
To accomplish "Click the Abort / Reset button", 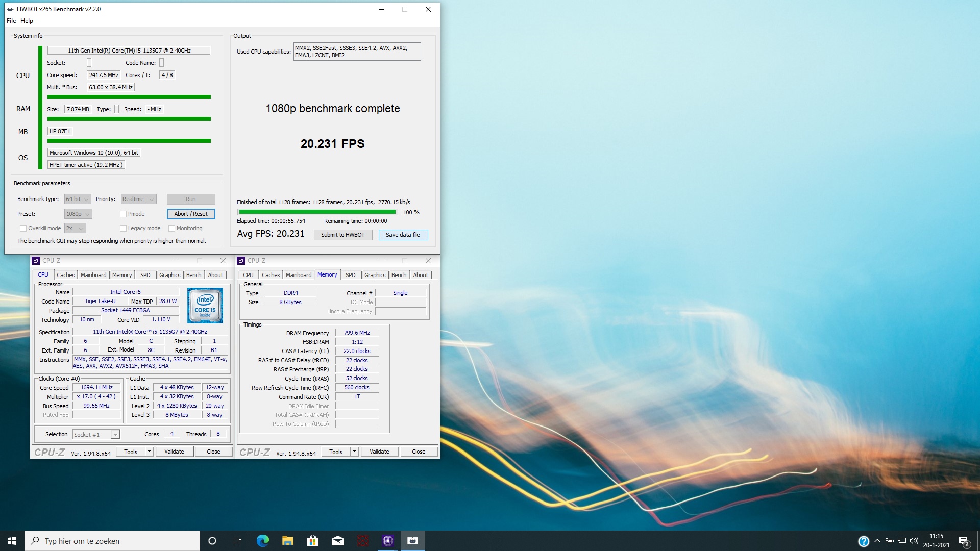I will [191, 214].
